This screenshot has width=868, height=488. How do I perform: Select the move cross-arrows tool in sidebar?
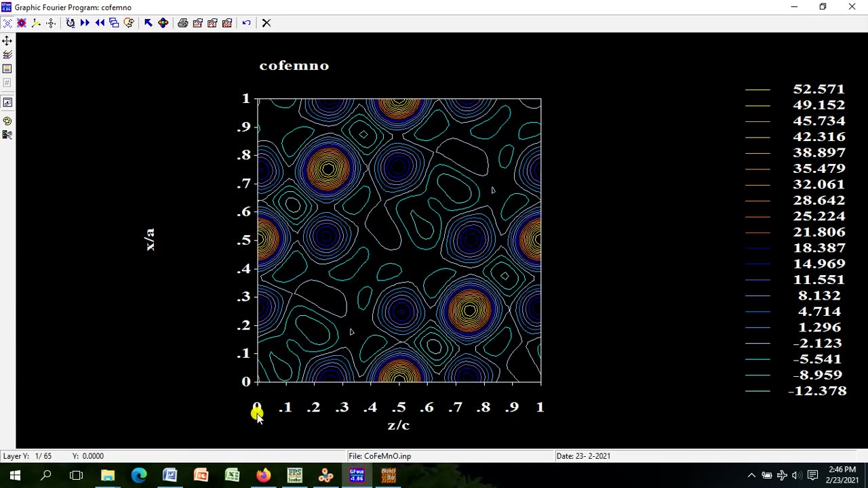[x=7, y=41]
